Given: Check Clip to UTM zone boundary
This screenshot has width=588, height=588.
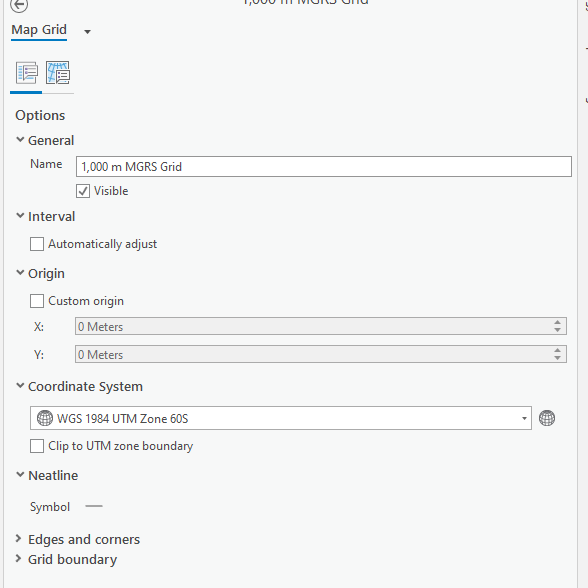Looking at the screenshot, I should click(37, 446).
